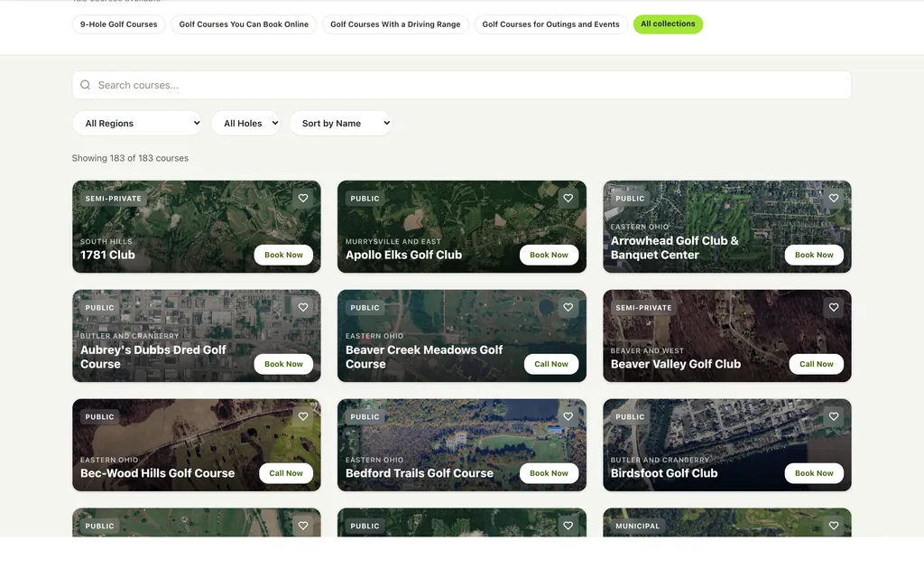
Task: Favorite Aubrey's Dubbs Dred heart icon
Action: coord(303,307)
